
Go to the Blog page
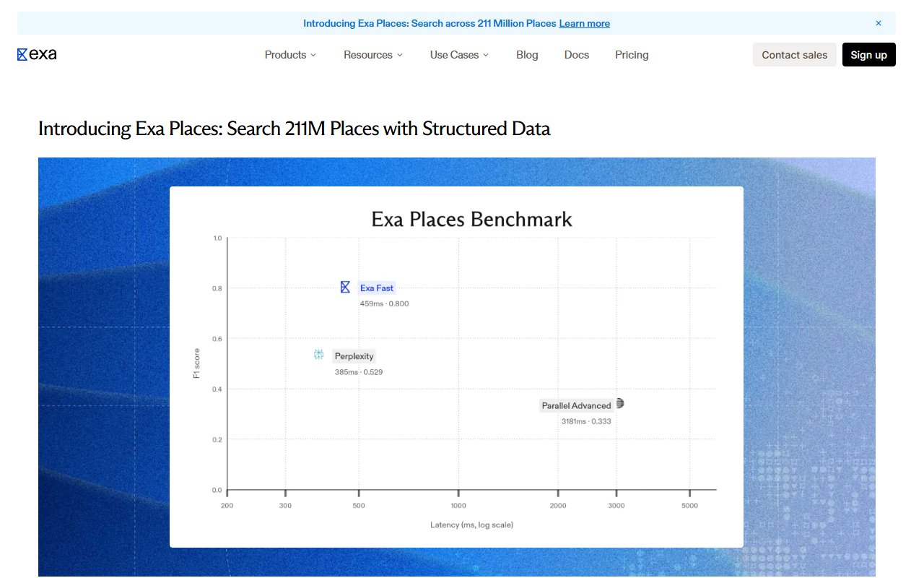coord(527,55)
